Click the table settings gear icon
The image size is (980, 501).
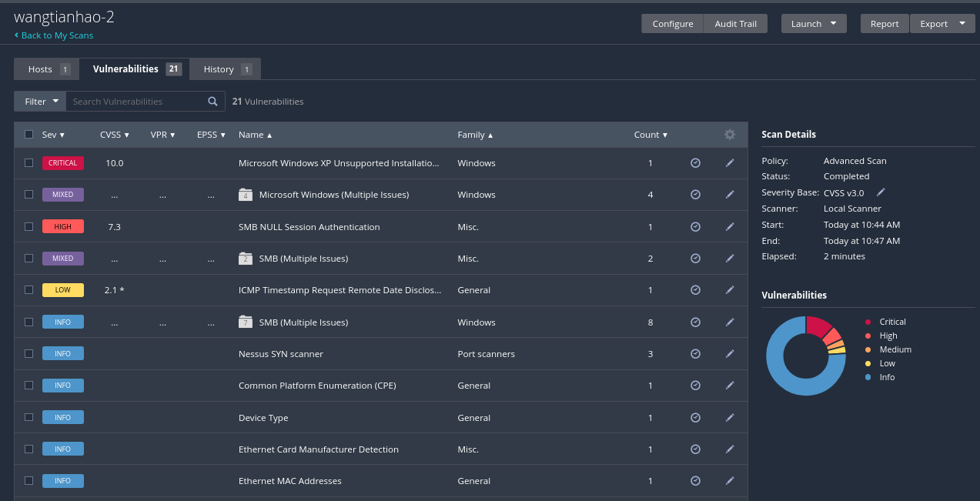coord(730,135)
